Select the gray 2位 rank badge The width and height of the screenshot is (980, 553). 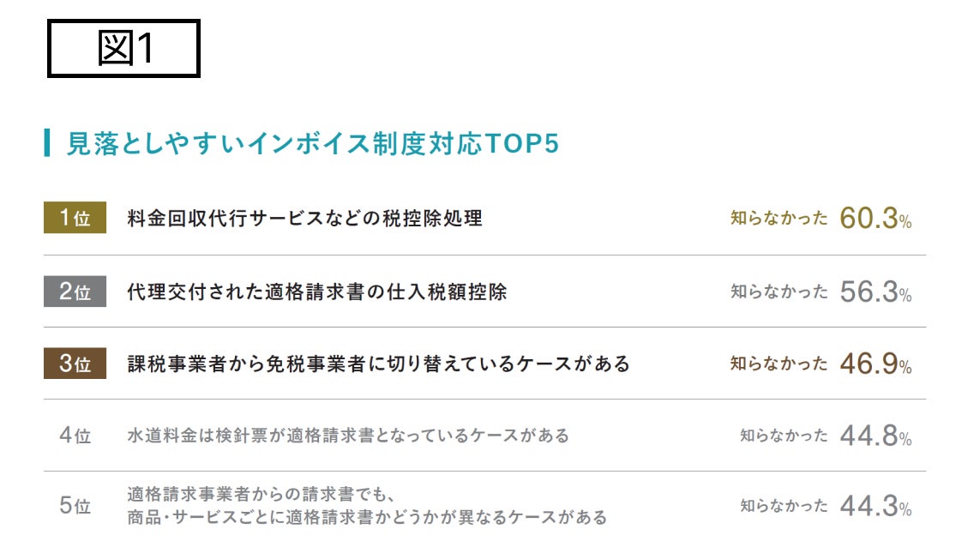tap(75, 292)
